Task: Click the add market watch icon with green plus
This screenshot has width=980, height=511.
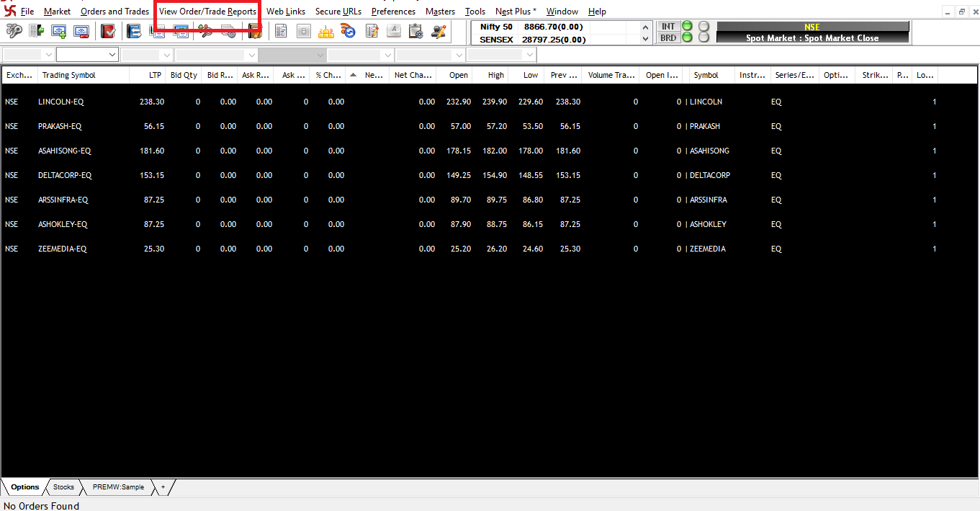Action: coord(59,31)
